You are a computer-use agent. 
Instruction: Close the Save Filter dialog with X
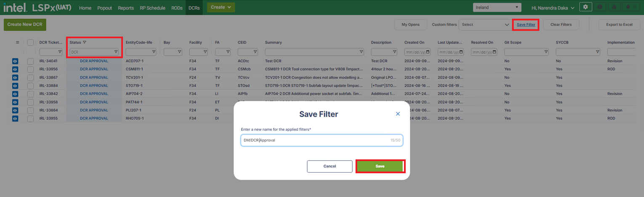tap(398, 114)
